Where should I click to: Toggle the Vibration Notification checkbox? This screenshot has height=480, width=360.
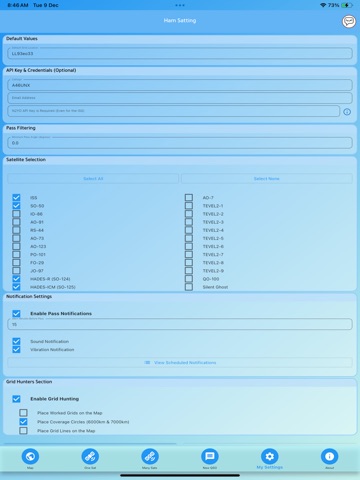click(16, 349)
